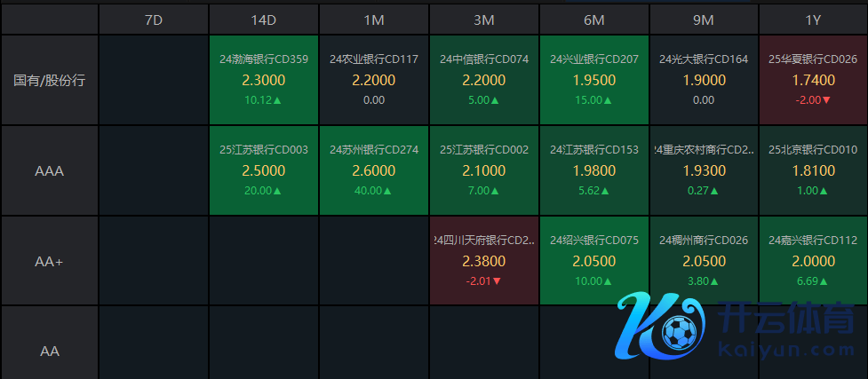Viewport: 868px width, 379px height.
Task: Select the green 24绍兴银行CD075 cell
Action: click(593, 260)
